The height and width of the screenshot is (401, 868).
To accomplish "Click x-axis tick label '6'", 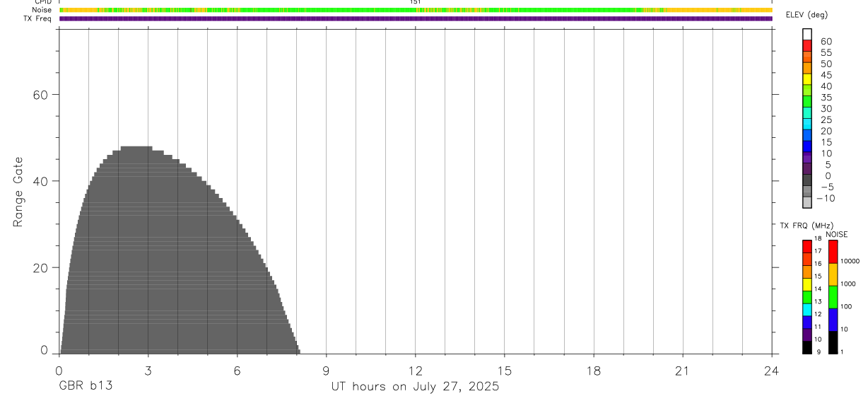I will [x=237, y=371].
